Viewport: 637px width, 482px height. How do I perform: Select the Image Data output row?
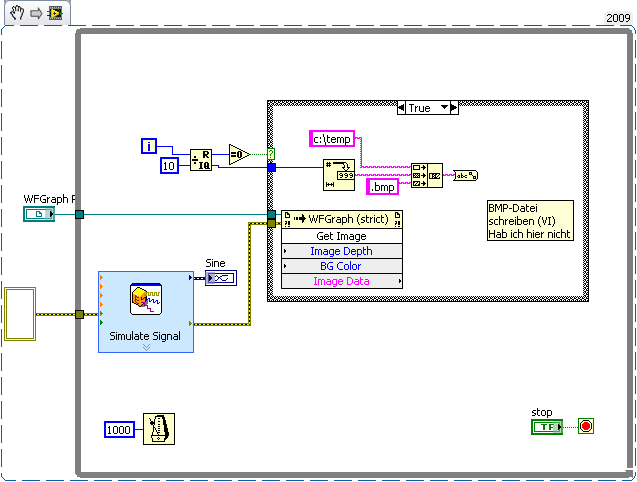tap(342, 281)
